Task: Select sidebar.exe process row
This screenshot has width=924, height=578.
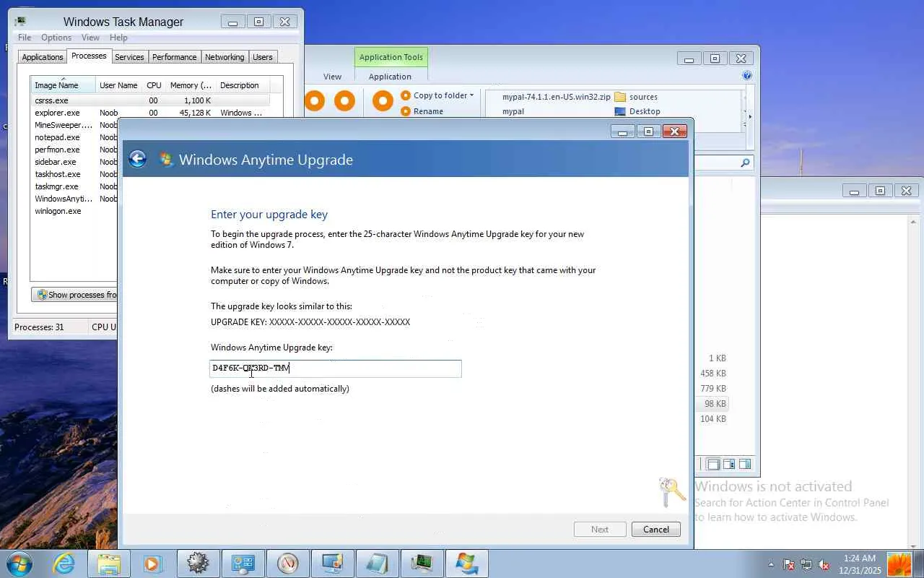Action: coord(74,162)
